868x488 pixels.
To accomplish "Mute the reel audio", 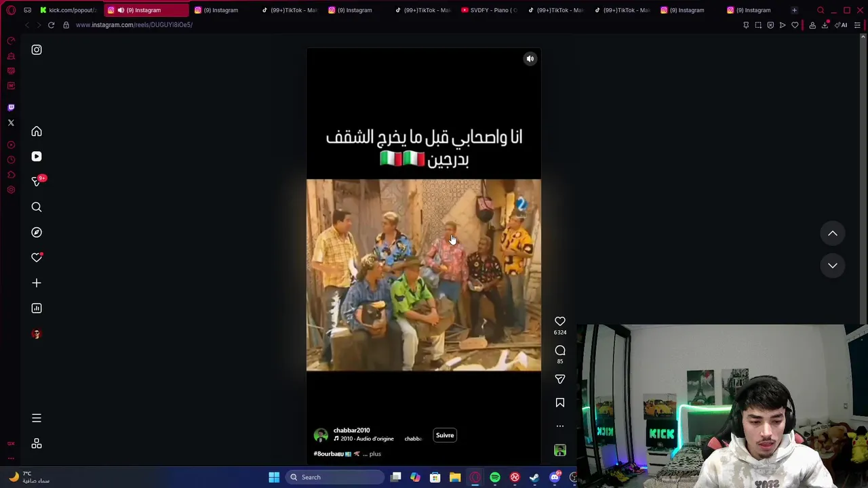I will coord(530,59).
